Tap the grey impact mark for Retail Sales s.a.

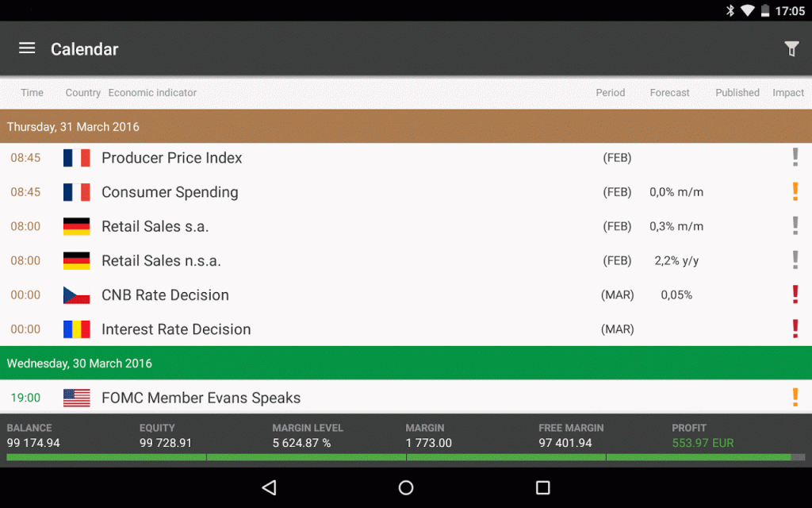795,225
